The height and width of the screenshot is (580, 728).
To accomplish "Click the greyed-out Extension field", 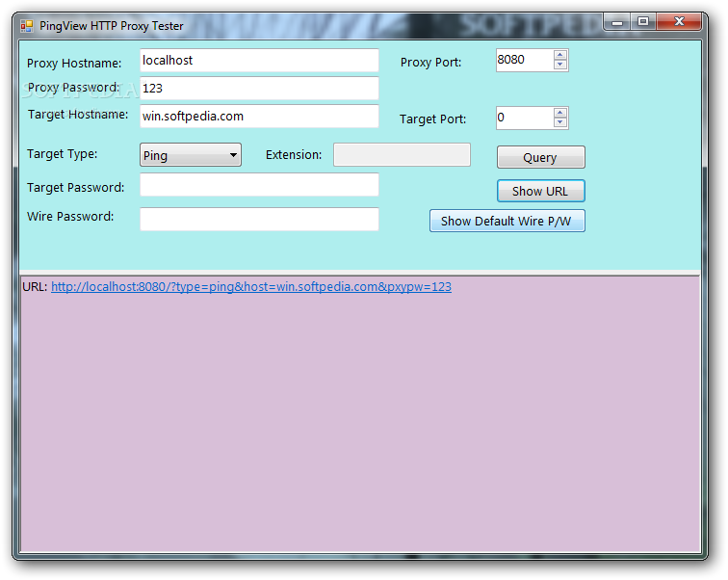I will coord(402,155).
